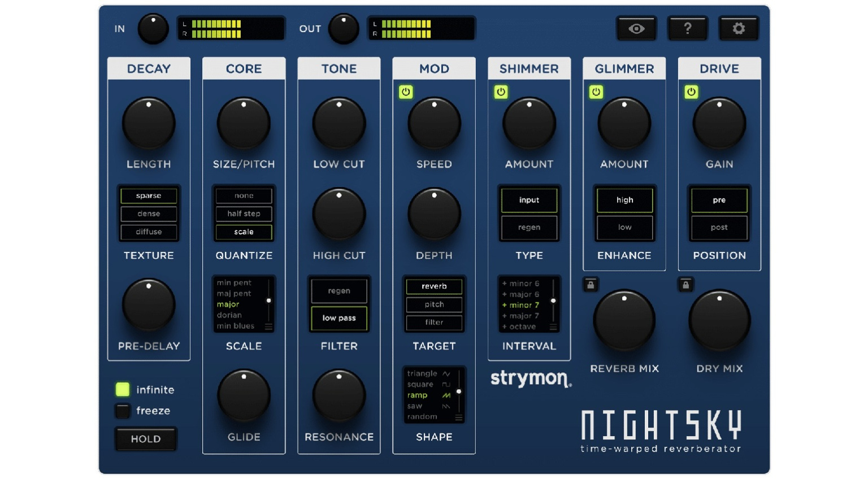The width and height of the screenshot is (868, 479).
Task: Toggle infinite mode on
Action: [122, 390]
